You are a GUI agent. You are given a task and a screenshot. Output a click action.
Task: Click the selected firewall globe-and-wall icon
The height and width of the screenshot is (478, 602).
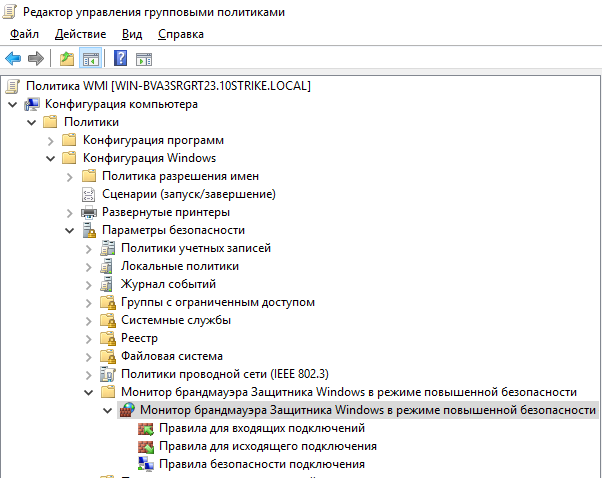click(127, 410)
